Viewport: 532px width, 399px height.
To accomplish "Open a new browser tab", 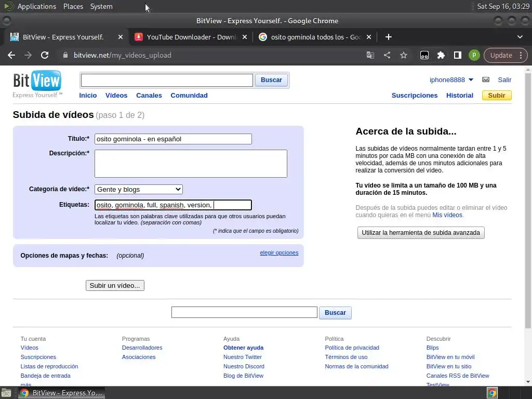I will [x=389, y=37].
